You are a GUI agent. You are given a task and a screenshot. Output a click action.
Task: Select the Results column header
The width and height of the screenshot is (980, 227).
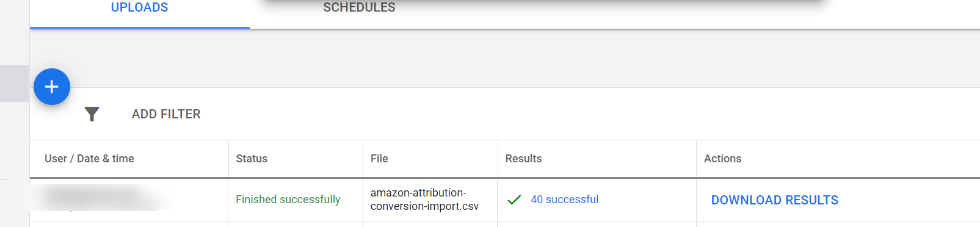(523, 159)
